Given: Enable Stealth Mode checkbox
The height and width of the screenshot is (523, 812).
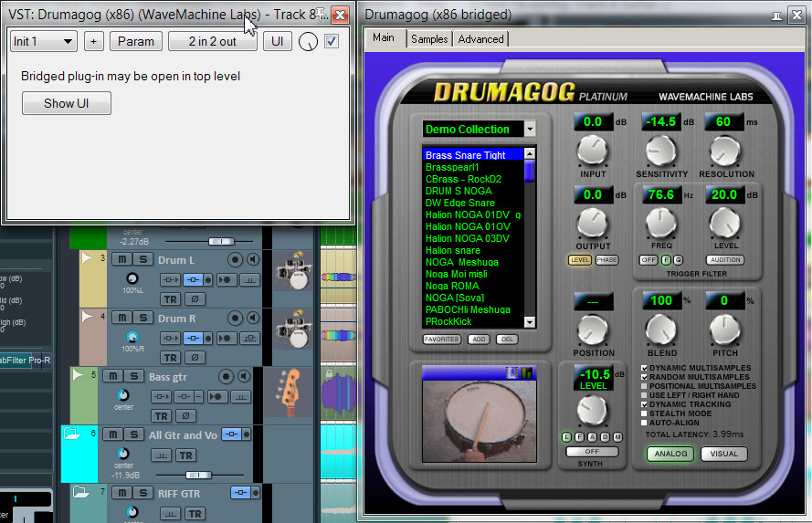Looking at the screenshot, I should [x=644, y=413].
